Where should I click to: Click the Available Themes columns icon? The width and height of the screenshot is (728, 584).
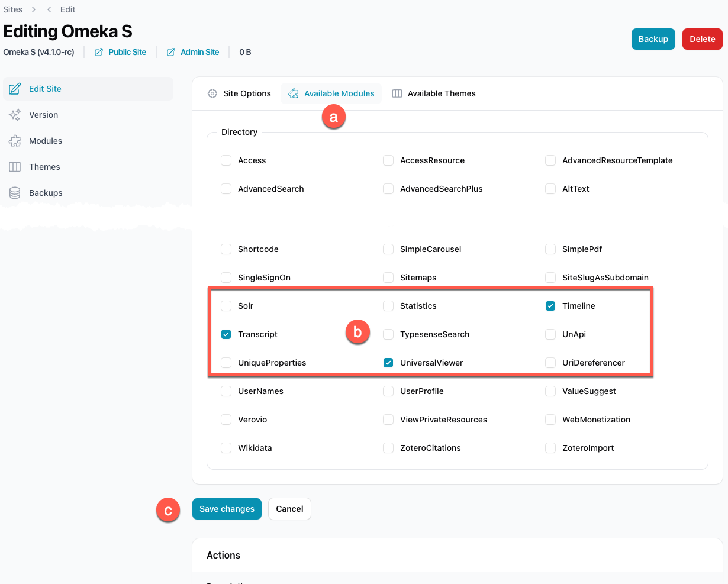click(397, 93)
